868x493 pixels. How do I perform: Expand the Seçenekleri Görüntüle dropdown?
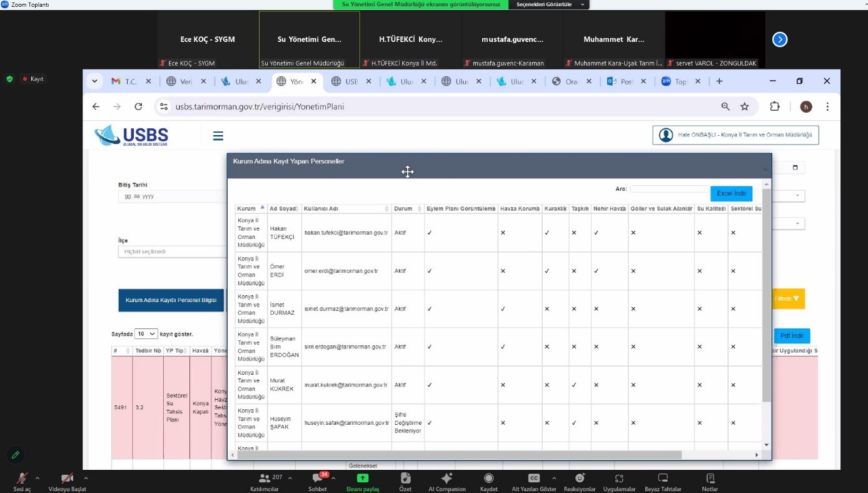pos(548,4)
